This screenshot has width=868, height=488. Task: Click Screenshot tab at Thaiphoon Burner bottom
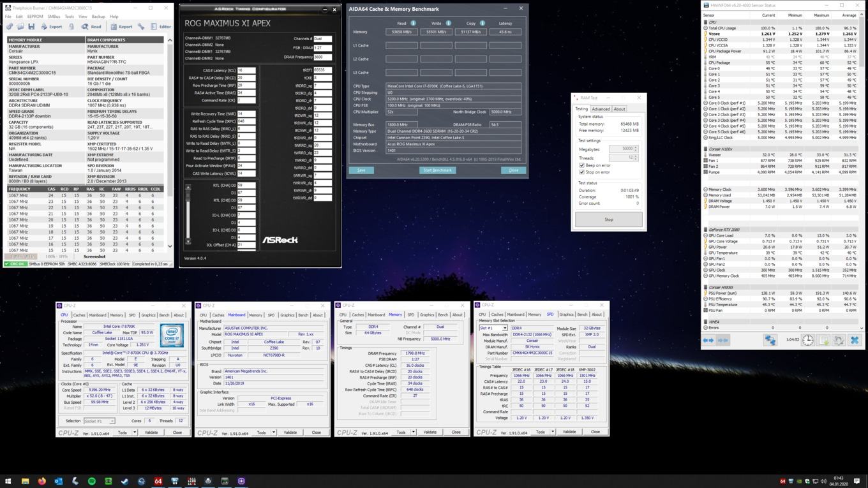coord(94,256)
